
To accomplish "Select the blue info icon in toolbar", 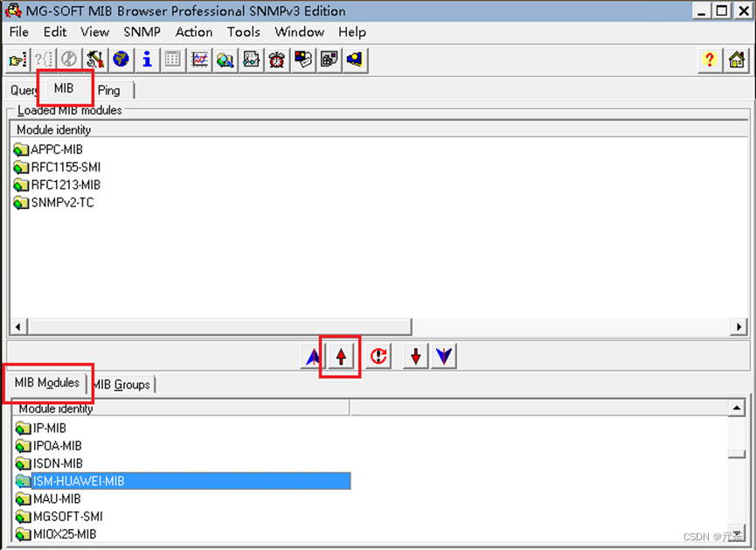I will (146, 59).
